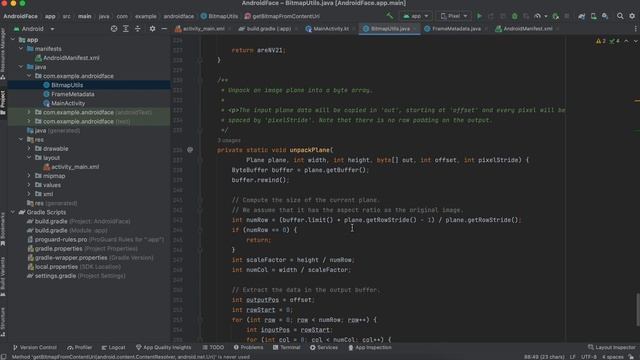Click the warnings indicator in editor corner
Screen dimensions: 640x360
[601, 41]
